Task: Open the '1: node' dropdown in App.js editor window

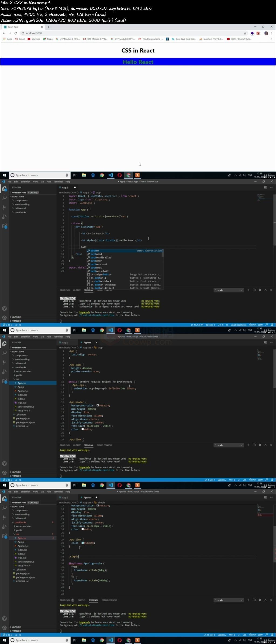Action: coord(229,290)
